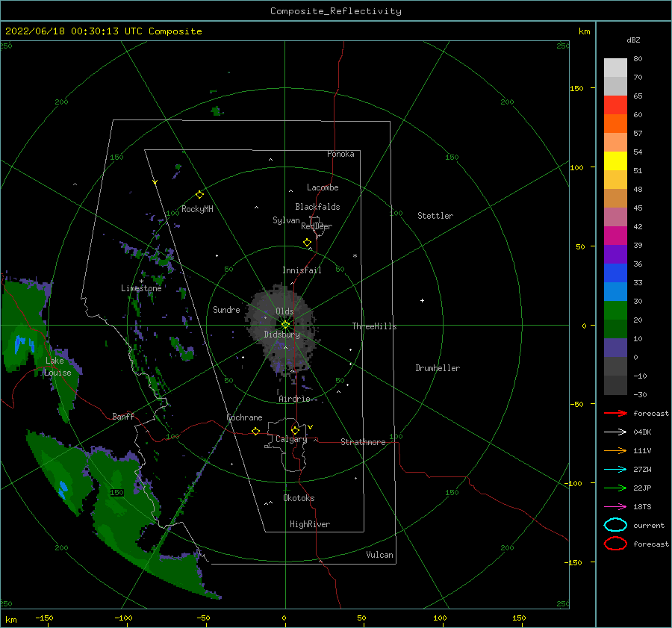Click the cyan 27ZW arrow icon
This screenshot has height=628, width=672.
615,470
